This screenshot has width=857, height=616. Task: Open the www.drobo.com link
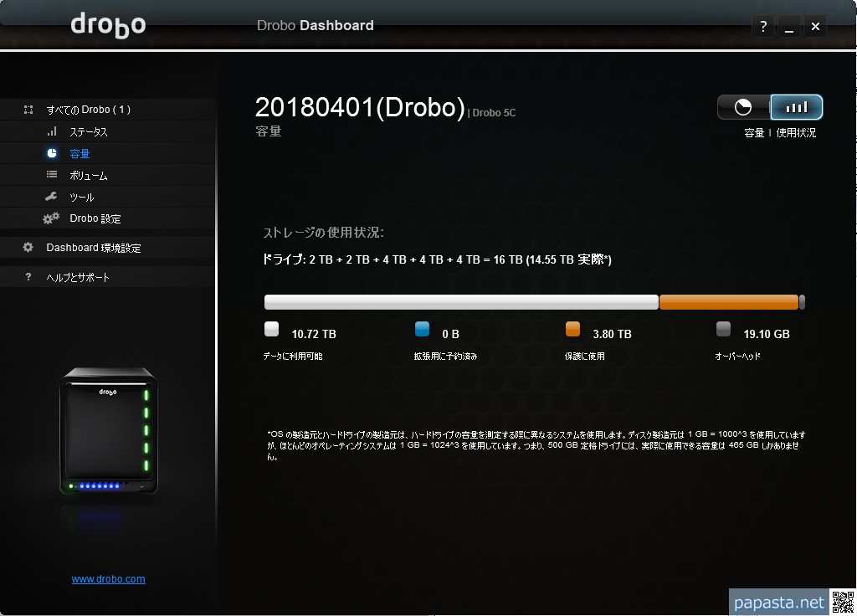click(x=108, y=579)
